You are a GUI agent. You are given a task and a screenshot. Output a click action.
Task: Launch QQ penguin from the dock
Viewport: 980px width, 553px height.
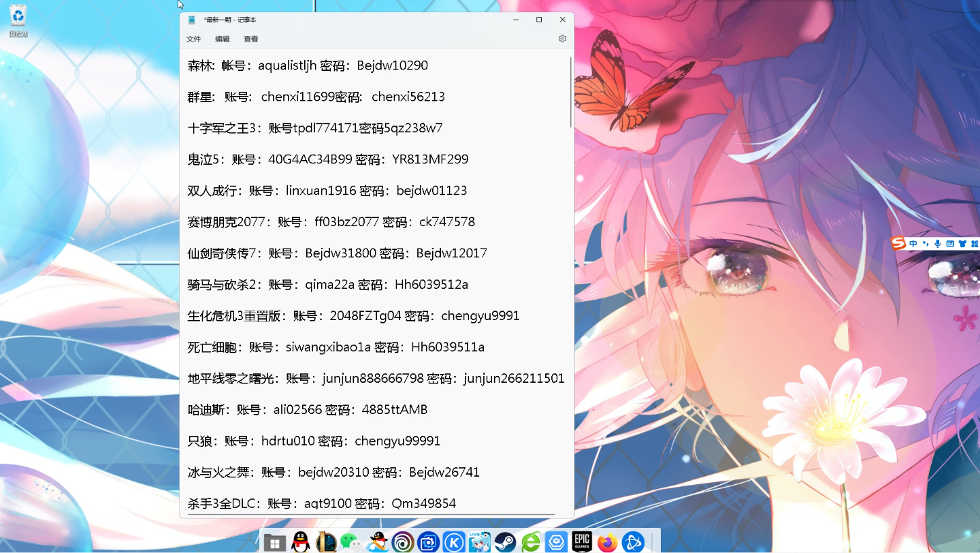point(300,542)
